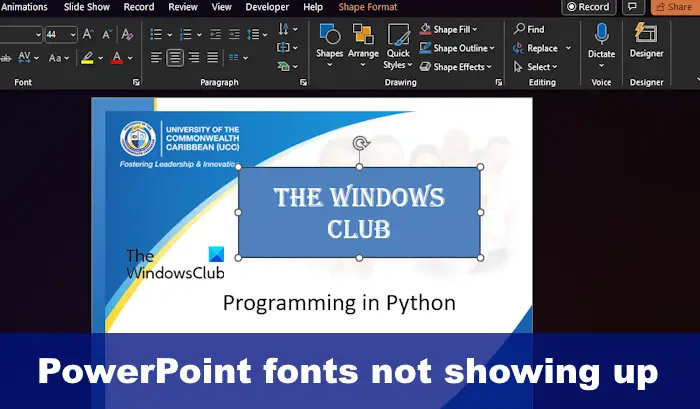The height and width of the screenshot is (409, 700).
Task: Click the Clear All Formatting icon
Action: [127, 34]
